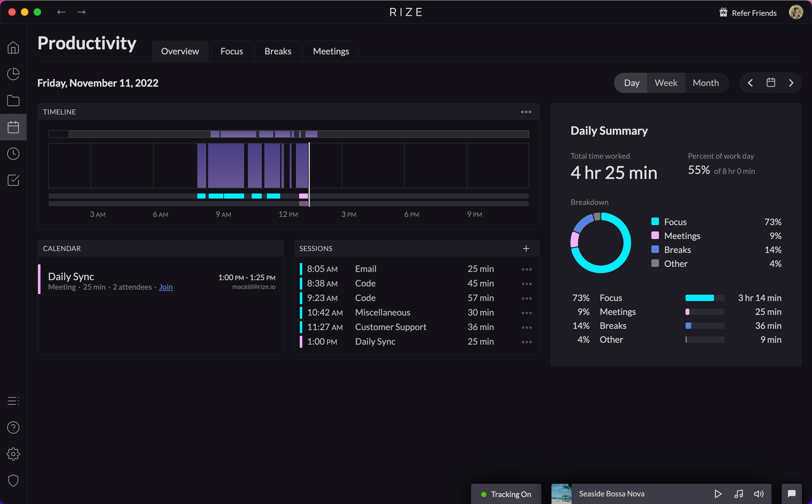The width and height of the screenshot is (812, 504).
Task: Open the clock time entries sidebar icon
Action: (13, 154)
